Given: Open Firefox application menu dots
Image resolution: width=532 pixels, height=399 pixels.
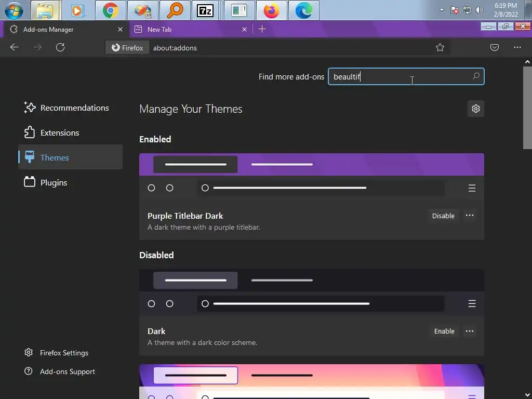Looking at the screenshot, I should 517,47.
